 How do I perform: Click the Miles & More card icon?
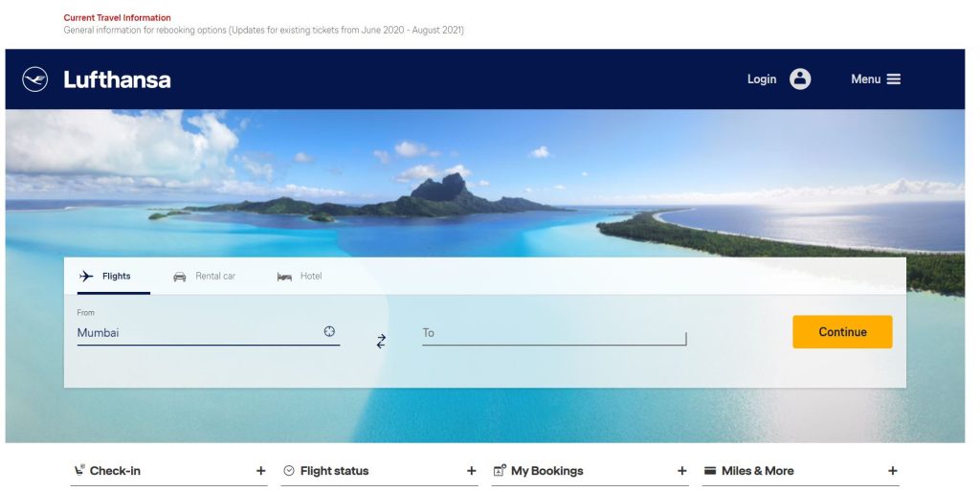[x=710, y=471]
